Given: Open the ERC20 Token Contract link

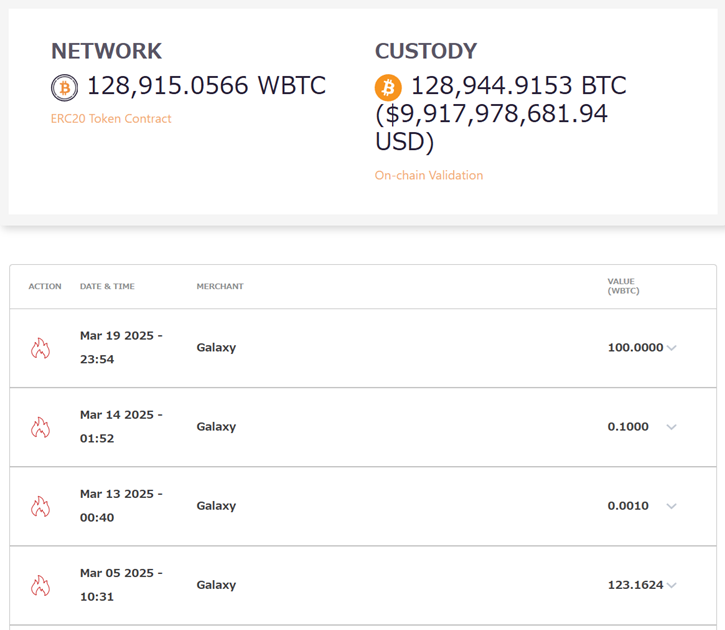Looking at the screenshot, I should (111, 119).
